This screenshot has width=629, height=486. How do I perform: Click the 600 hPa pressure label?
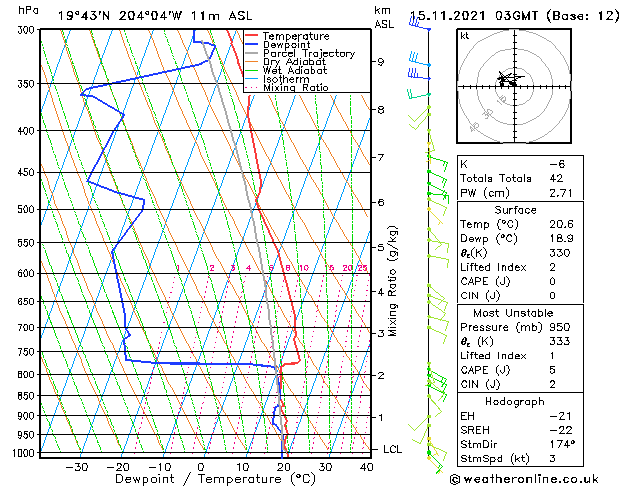[x=28, y=273]
